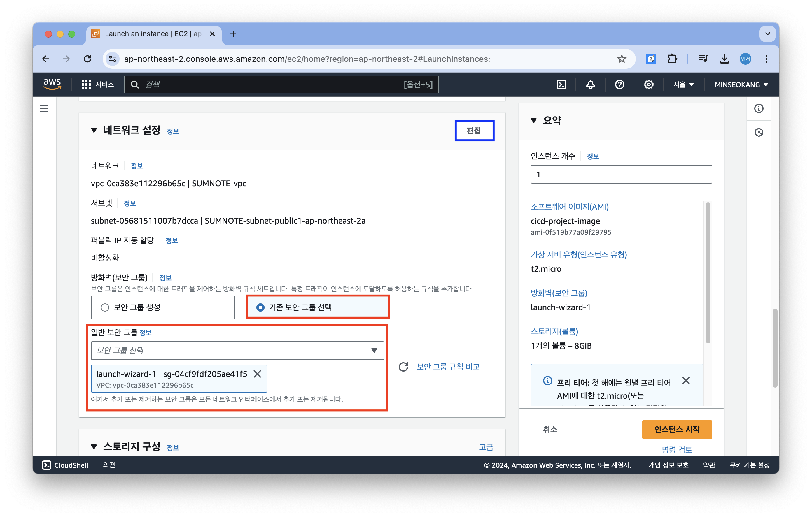Remove launch-wizard-1 security group chip

pos(257,374)
